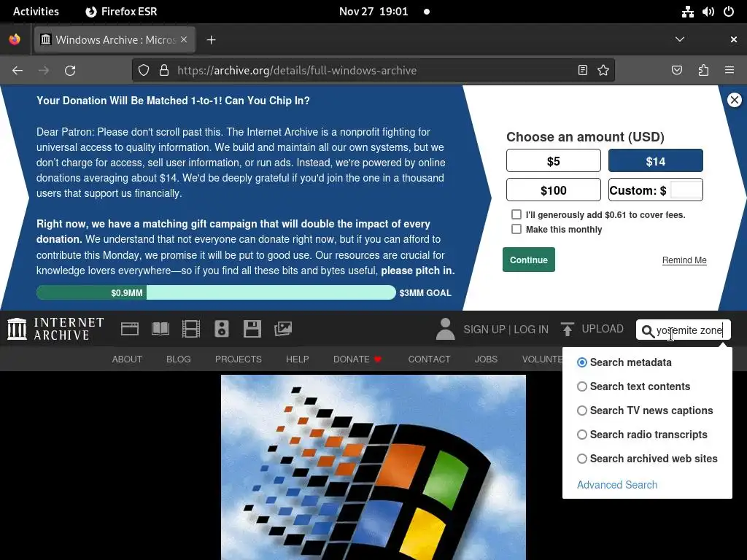Toggle Firefox reader view
The image size is (747, 560).
pos(583,71)
